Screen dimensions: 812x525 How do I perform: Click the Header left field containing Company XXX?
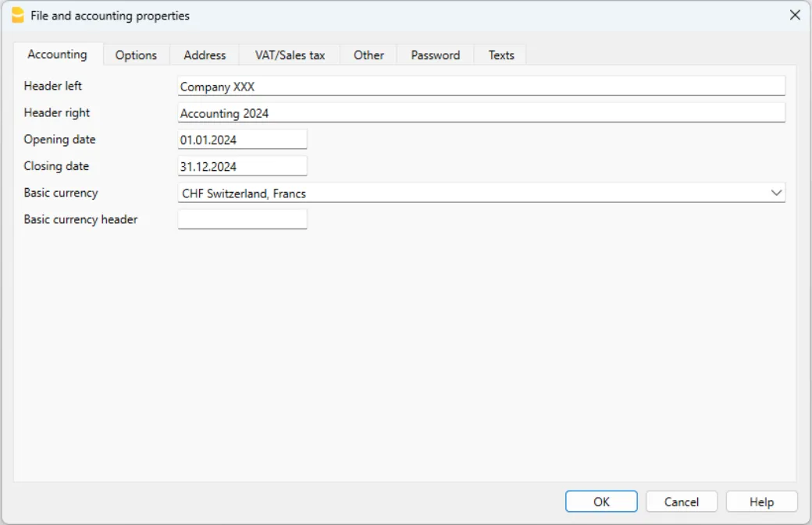[481, 87]
